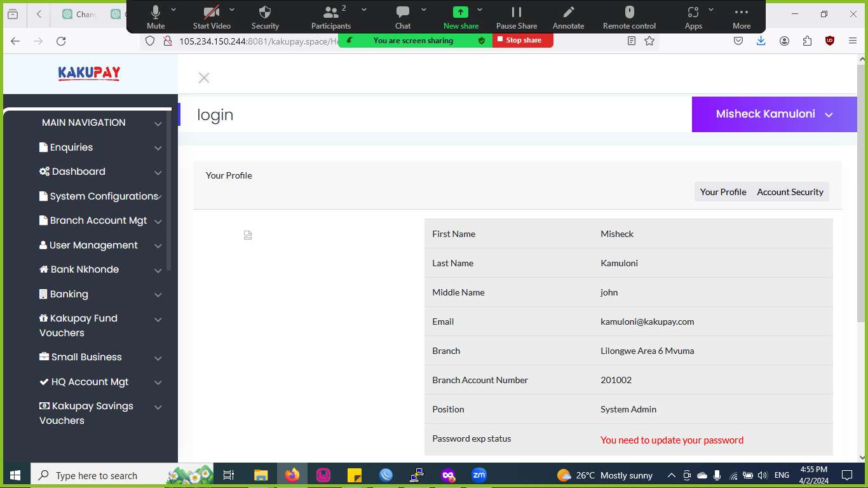Save to Pocket icon in toolbar
The height and width of the screenshot is (488, 868).
(738, 41)
